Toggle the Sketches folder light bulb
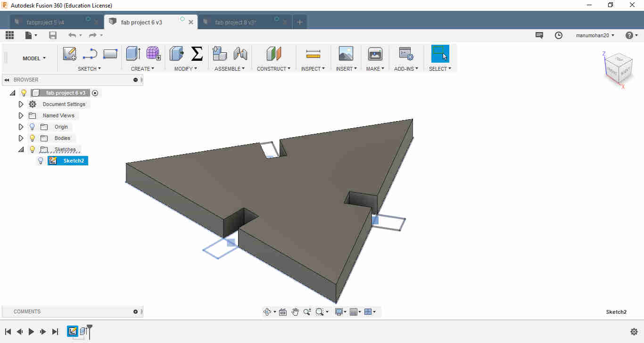644x343 pixels. (x=32, y=149)
